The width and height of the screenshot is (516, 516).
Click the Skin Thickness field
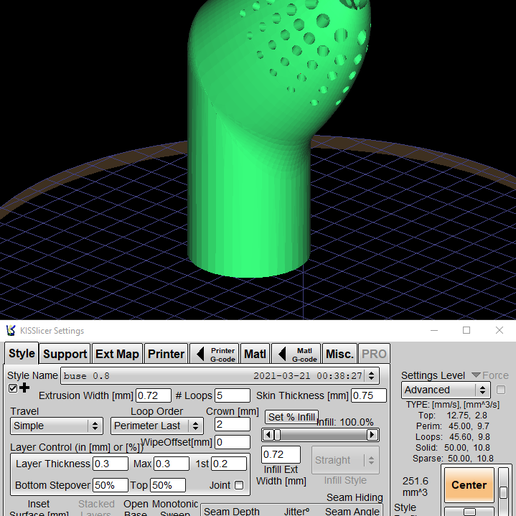(369, 396)
